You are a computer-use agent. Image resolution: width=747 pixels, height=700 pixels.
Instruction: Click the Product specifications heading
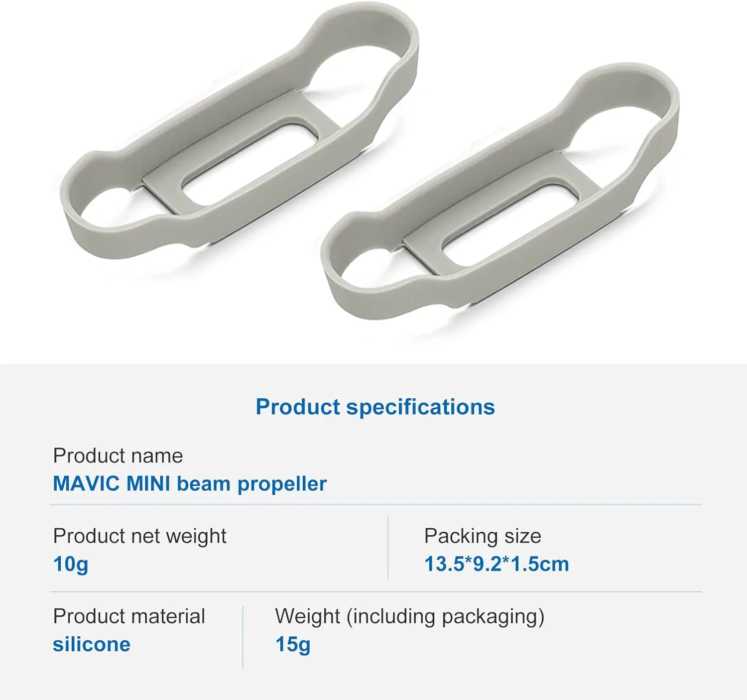pos(375,407)
